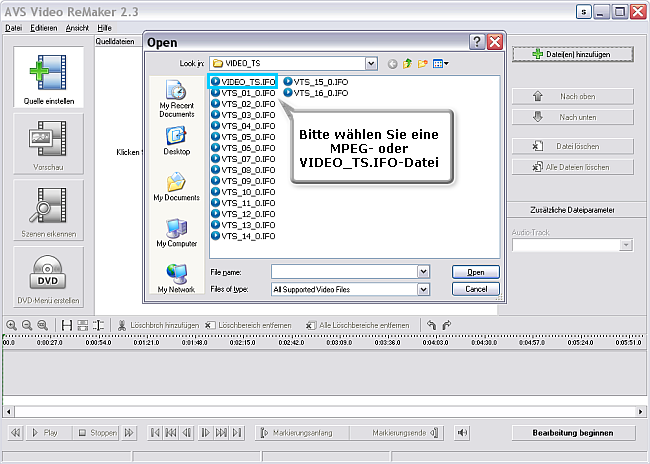Open the Hilfe menu
The width and height of the screenshot is (650, 464).
tap(104, 28)
